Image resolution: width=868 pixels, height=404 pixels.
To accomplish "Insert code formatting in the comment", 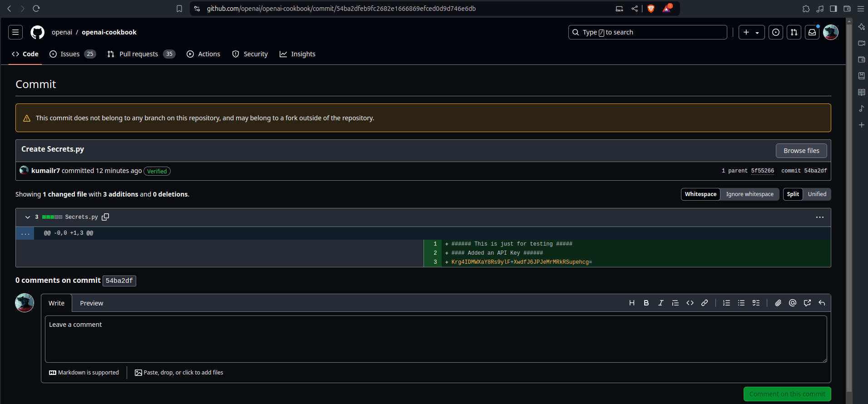I will (x=690, y=303).
